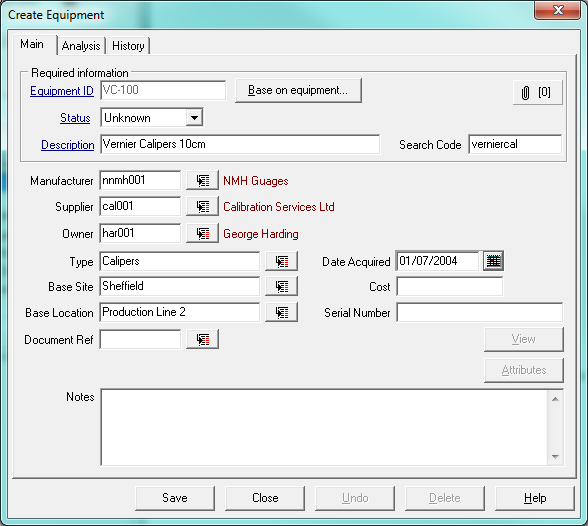588x526 pixels.
Task: Click the Save button
Action: pos(175,498)
